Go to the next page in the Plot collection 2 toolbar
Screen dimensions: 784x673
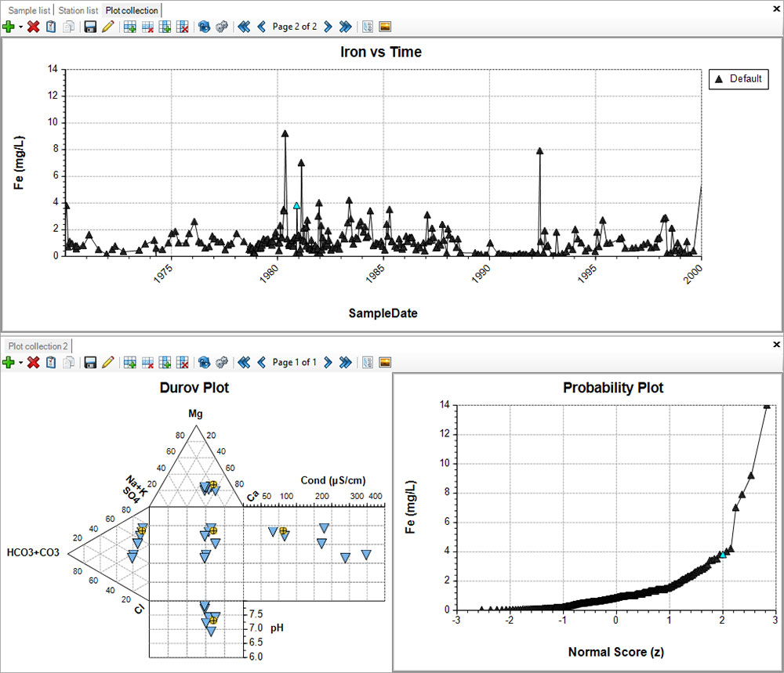pos(328,363)
